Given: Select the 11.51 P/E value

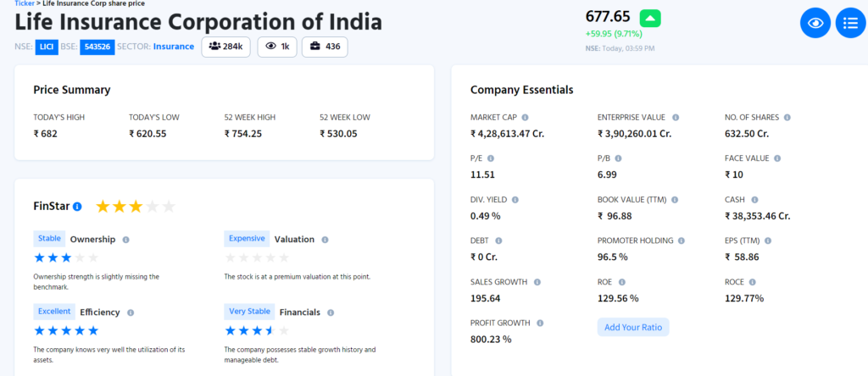Looking at the screenshot, I should pyautogui.click(x=482, y=174).
